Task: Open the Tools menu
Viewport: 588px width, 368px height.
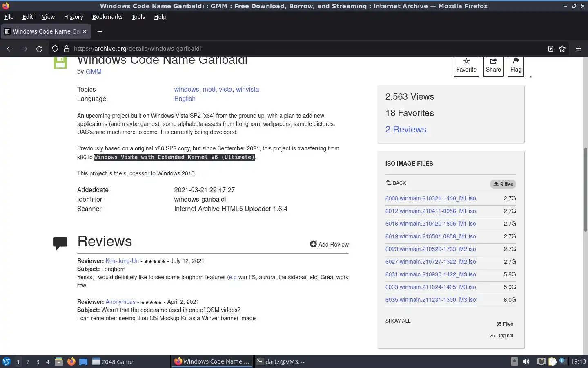Action: [138, 17]
